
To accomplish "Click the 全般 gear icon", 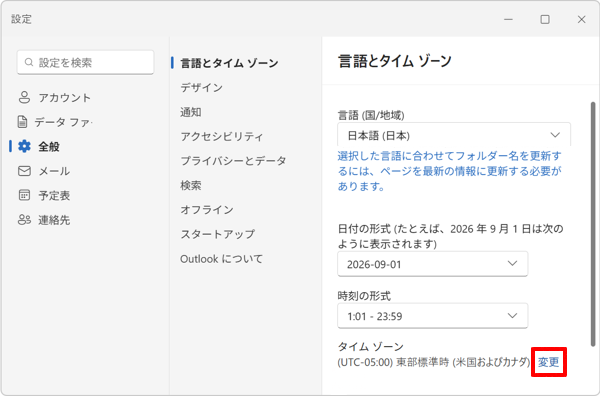I will [24, 146].
